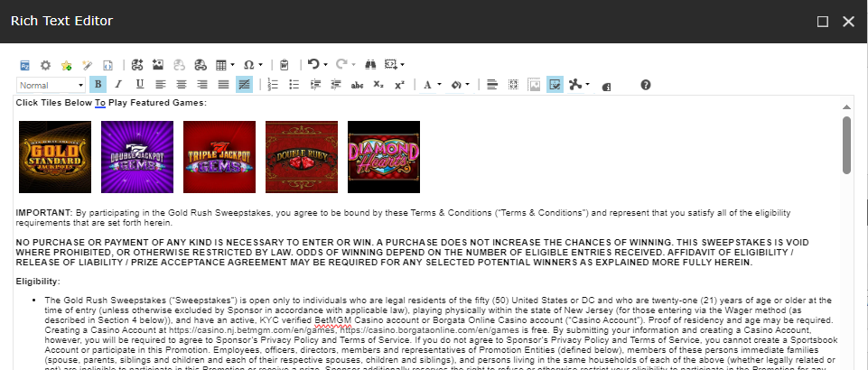This screenshot has width=868, height=370.
Task: Insert an image using the picture icon
Action: coord(158,65)
